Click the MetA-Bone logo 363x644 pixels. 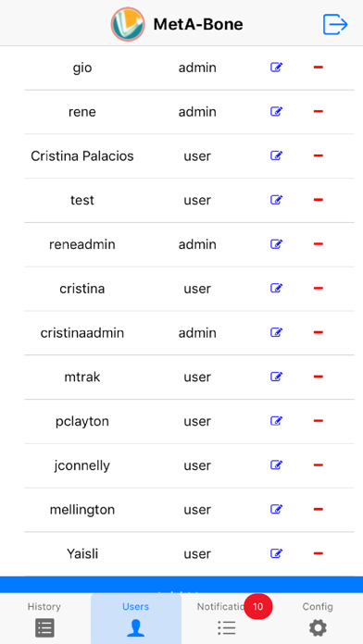pos(128,24)
